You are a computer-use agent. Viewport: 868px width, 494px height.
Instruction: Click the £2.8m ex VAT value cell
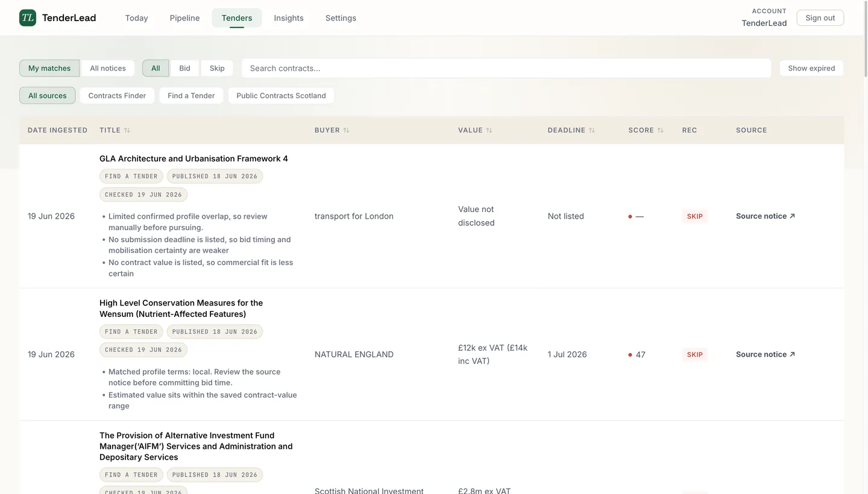pos(484,490)
